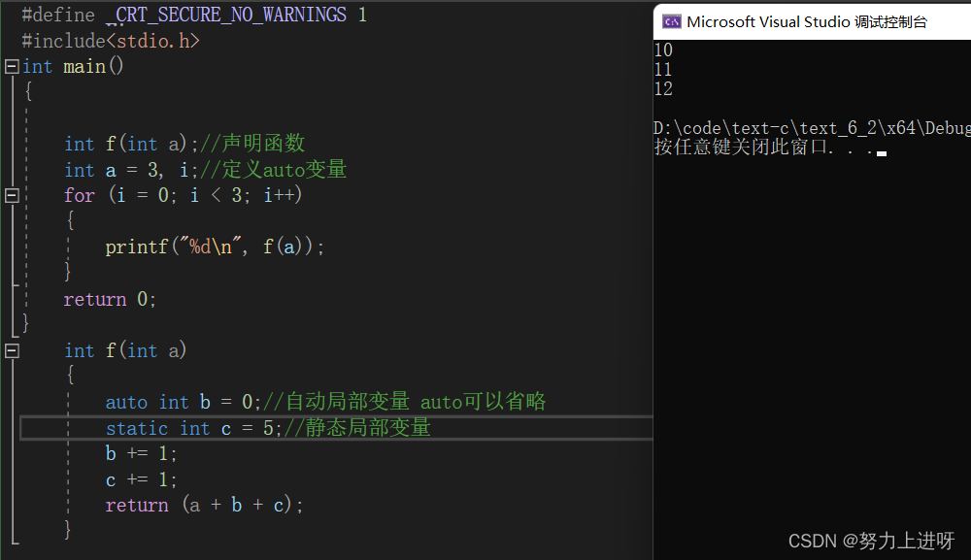Viewport: 971px width, 560px height.
Task: Click the #include<stdio.h> line
Action: (x=111, y=41)
